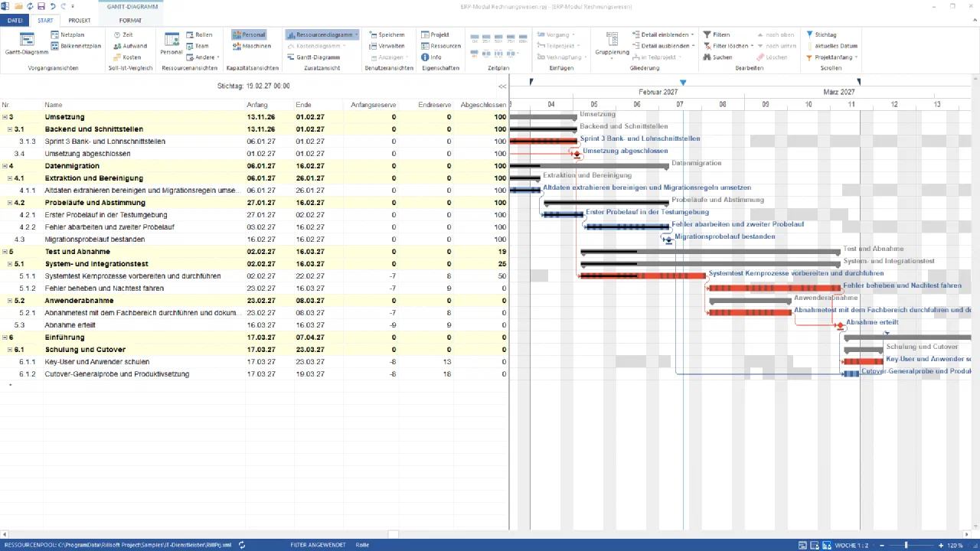Viewport: 980px width, 551px height.
Task: Click the Abnahme erteilt milestone diamond
Action: coord(840,326)
